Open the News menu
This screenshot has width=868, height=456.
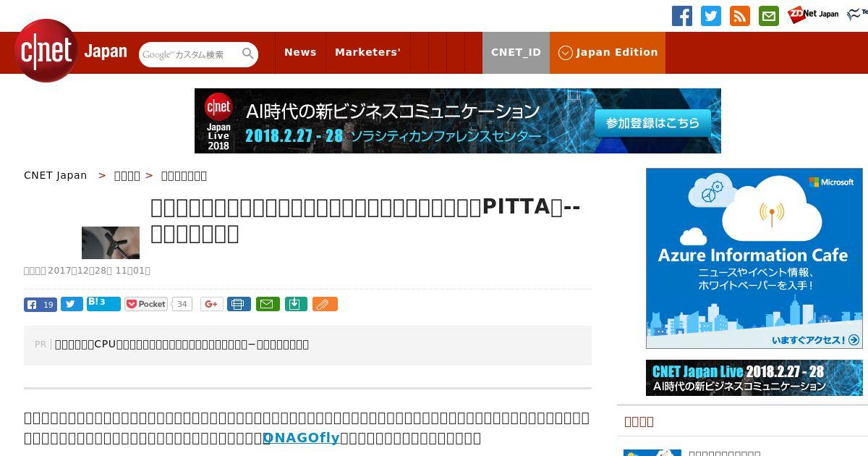pos(300,52)
